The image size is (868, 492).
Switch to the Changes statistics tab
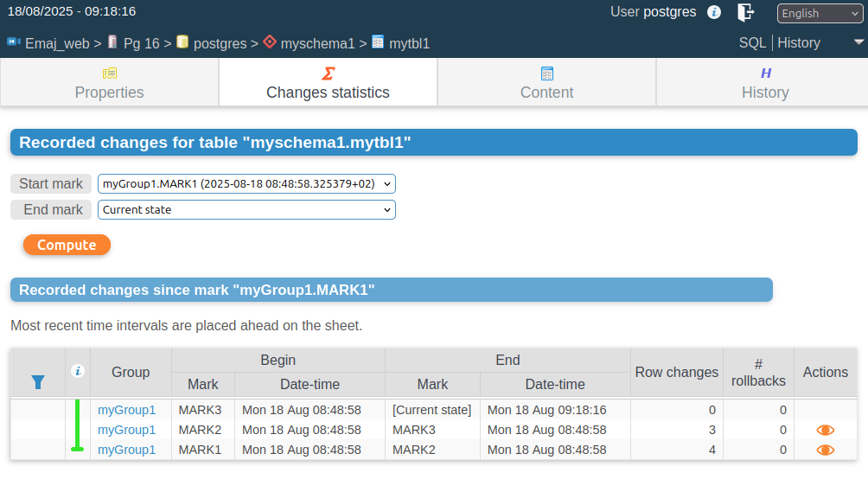[x=329, y=82]
